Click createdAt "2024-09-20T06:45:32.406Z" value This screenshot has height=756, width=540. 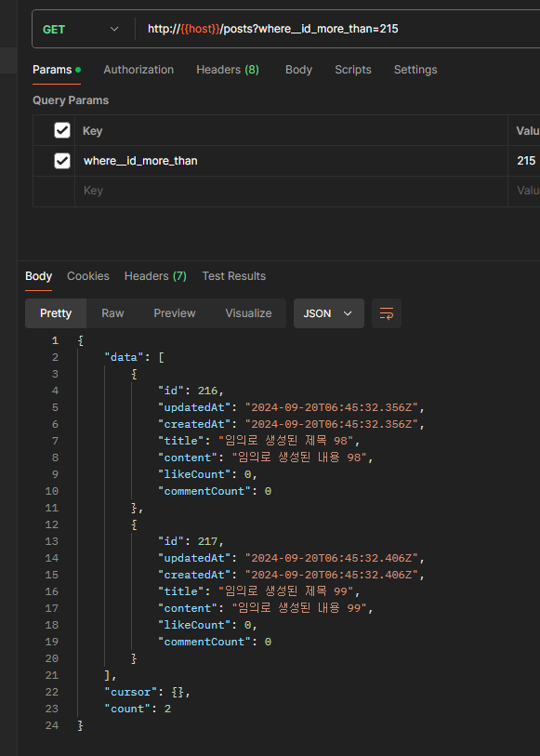[x=332, y=575]
